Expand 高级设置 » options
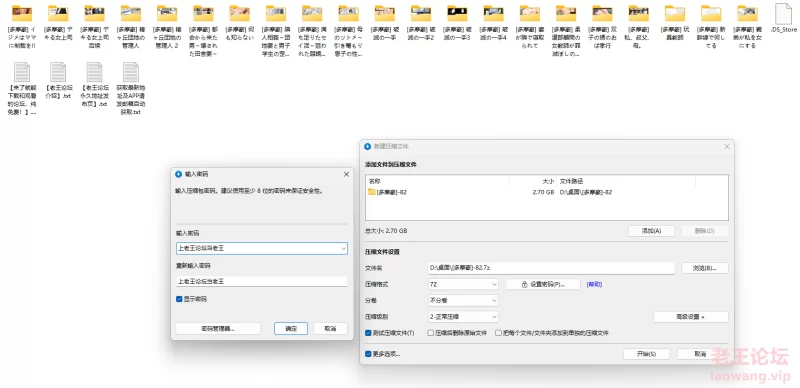 tap(690, 317)
